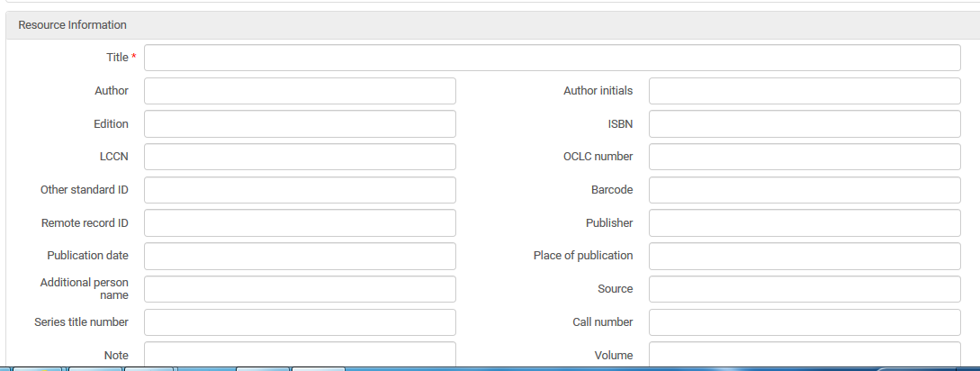Focus the Other standard ID field

(300, 190)
